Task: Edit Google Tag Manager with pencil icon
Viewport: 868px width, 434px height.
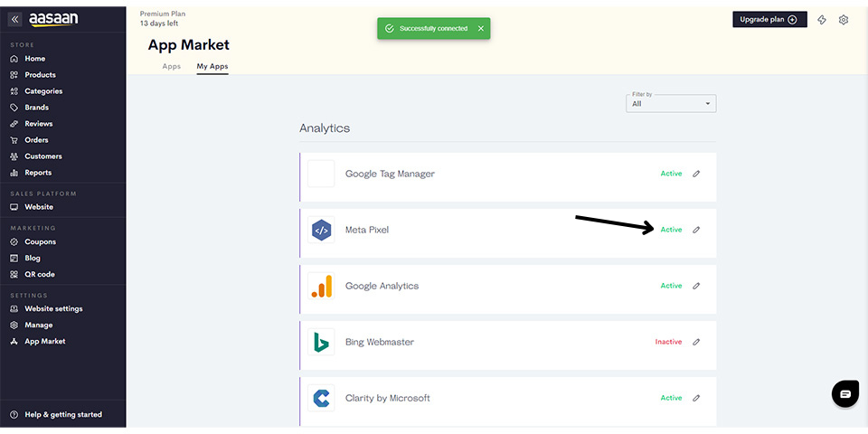Action: [696, 174]
